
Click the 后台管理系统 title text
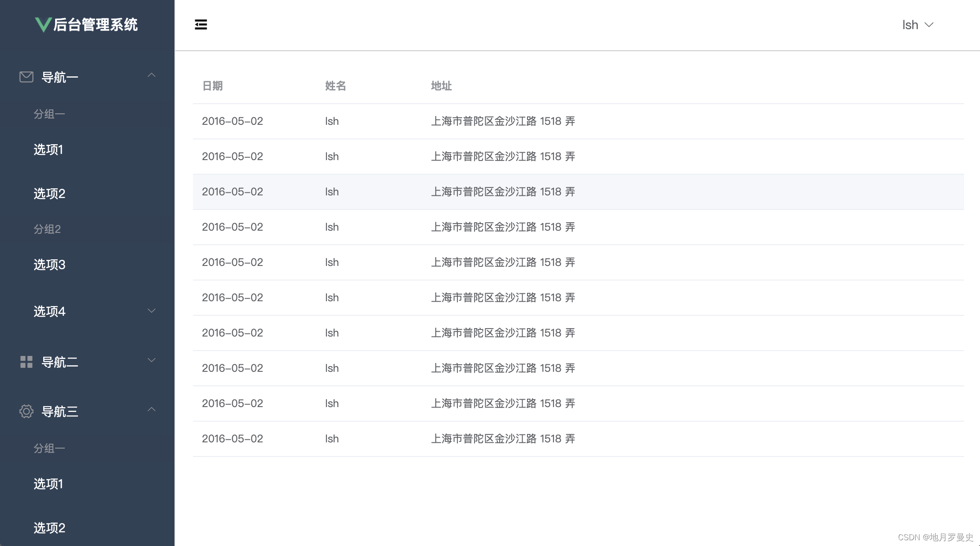(95, 25)
